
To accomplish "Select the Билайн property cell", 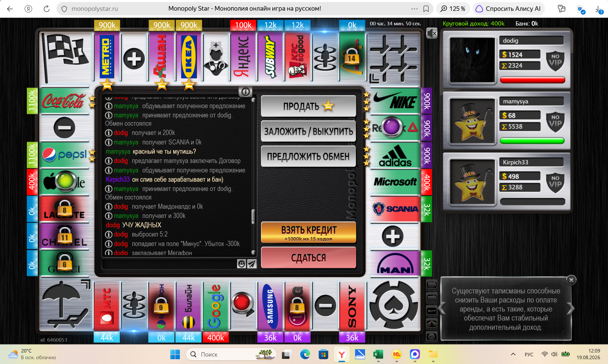I will (189, 306).
